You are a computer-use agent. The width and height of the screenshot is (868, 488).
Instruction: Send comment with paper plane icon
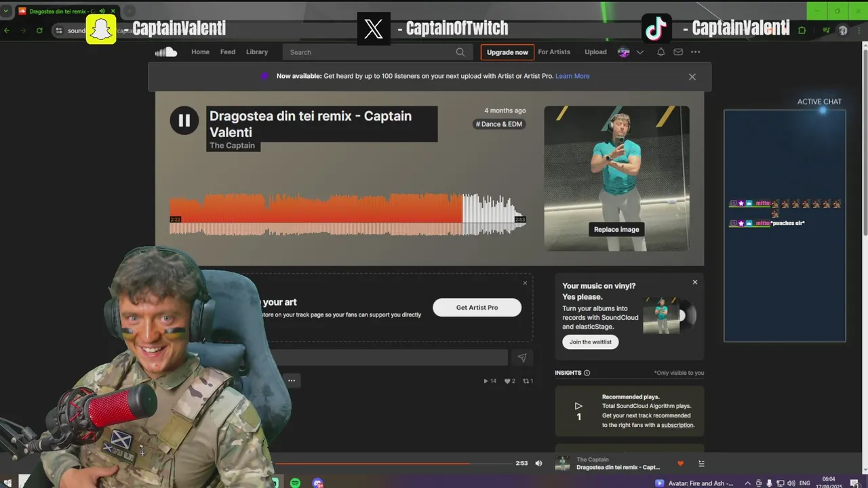pyautogui.click(x=521, y=358)
